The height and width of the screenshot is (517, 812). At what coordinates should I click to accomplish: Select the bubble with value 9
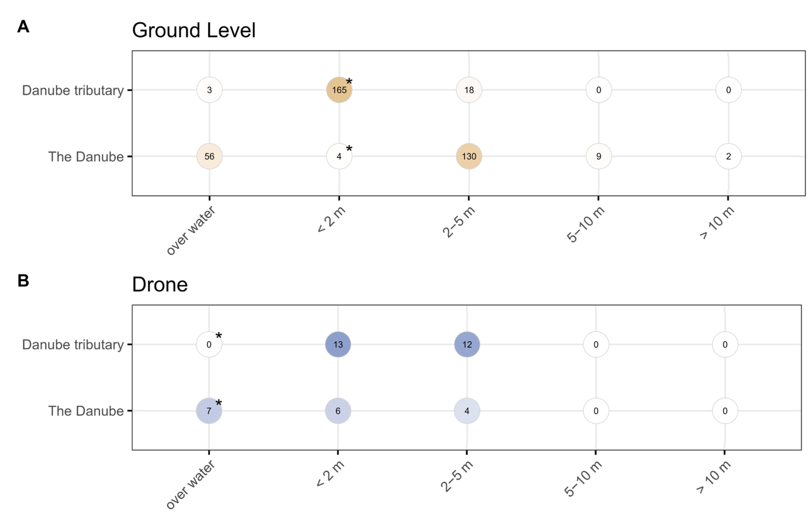coord(598,156)
